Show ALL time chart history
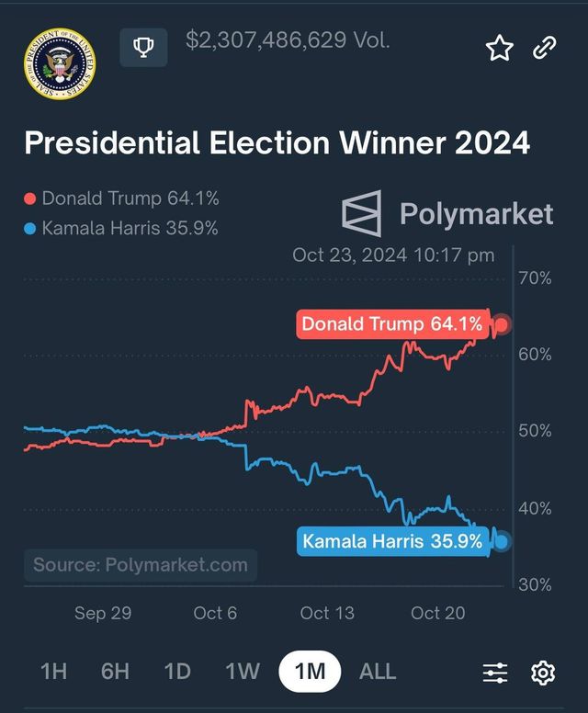This screenshot has height=713, width=588. click(x=378, y=672)
